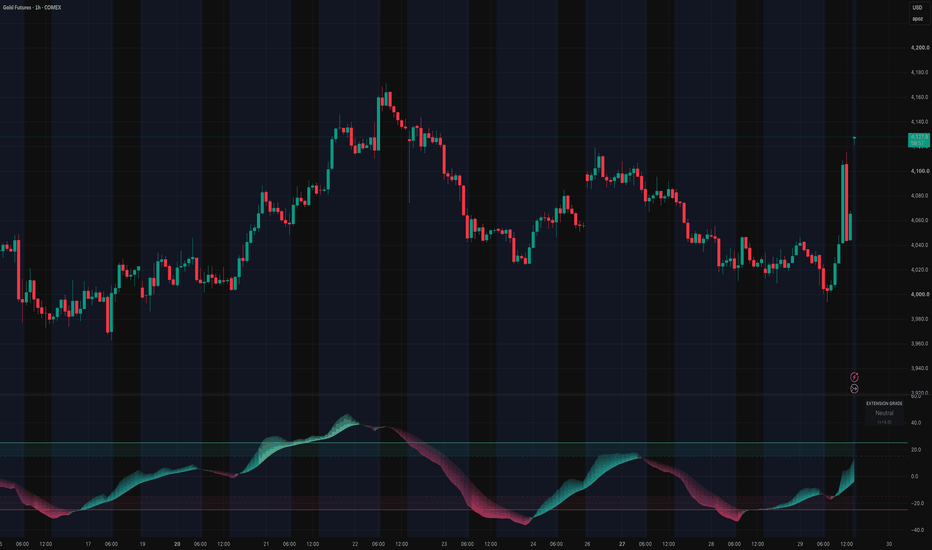Viewport: 932px width, 550px height.
Task: Click the circular event icon below lightning bolt
Action: coord(854,389)
